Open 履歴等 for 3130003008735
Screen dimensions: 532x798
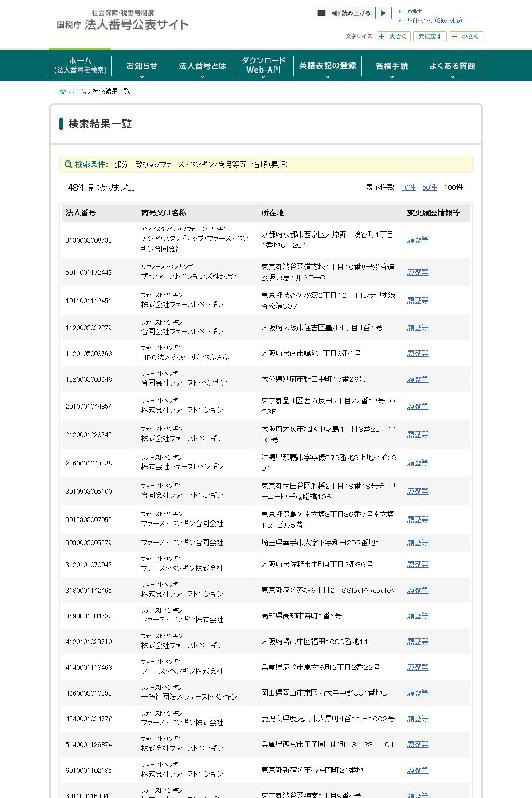point(418,240)
